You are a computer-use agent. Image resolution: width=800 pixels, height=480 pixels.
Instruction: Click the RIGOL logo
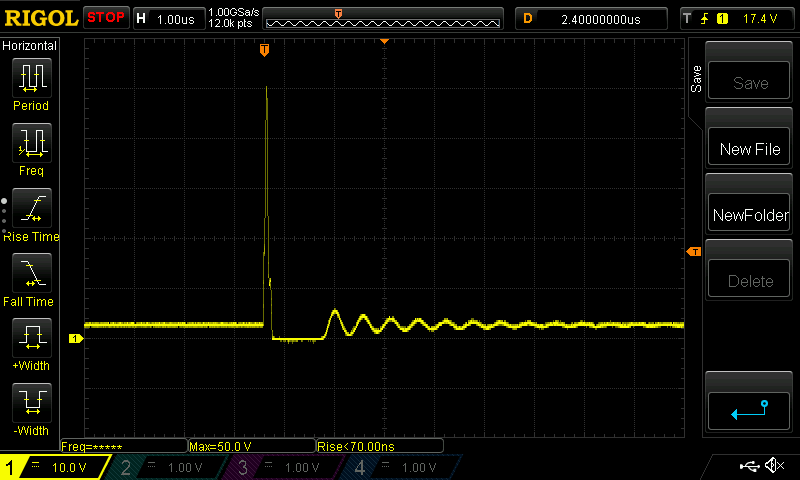point(41,18)
